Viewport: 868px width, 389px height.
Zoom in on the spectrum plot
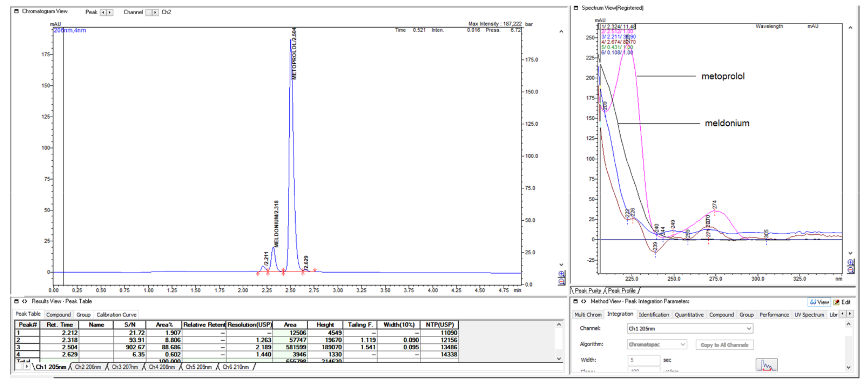[851, 262]
